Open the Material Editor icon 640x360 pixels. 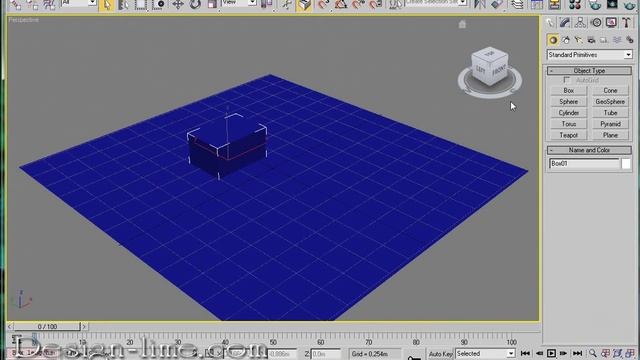coord(575,4)
